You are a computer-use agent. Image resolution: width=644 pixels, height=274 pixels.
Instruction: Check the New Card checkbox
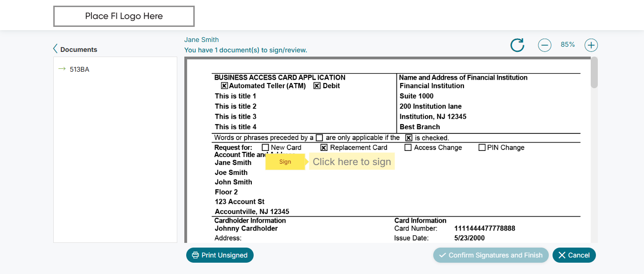pyautogui.click(x=265, y=148)
